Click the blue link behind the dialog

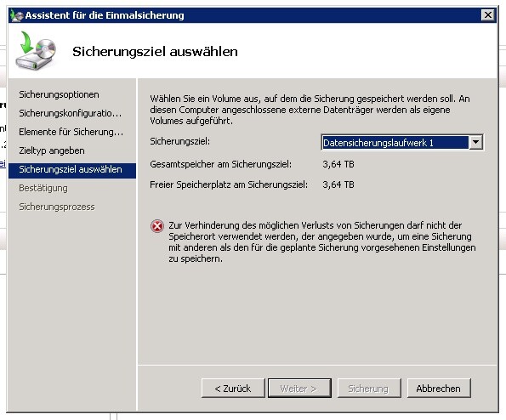pos(3,163)
